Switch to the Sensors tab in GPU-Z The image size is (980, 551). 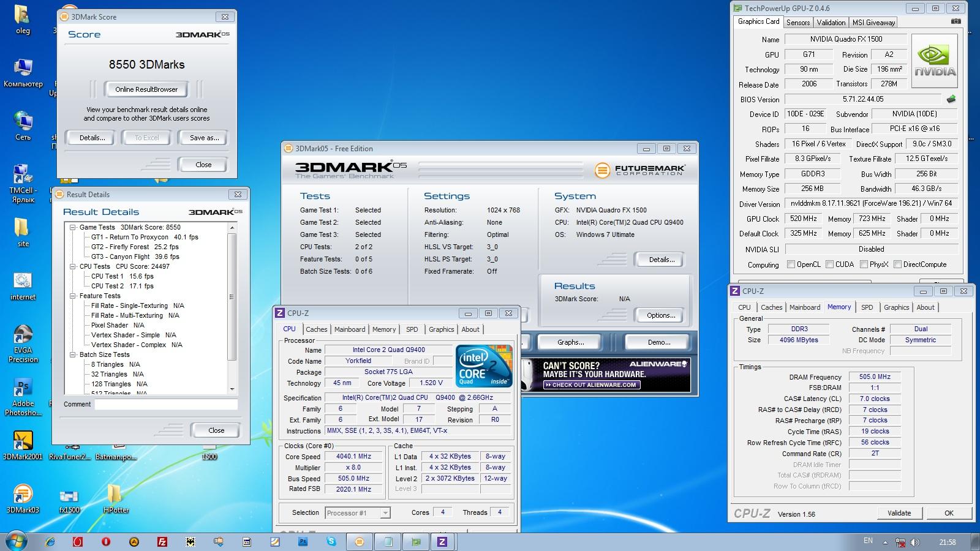click(798, 23)
